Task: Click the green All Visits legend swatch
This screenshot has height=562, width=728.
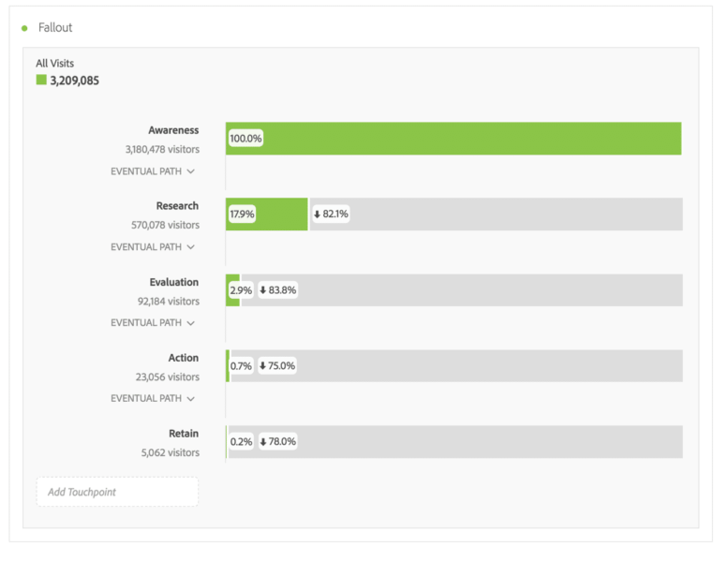Action: [x=41, y=80]
